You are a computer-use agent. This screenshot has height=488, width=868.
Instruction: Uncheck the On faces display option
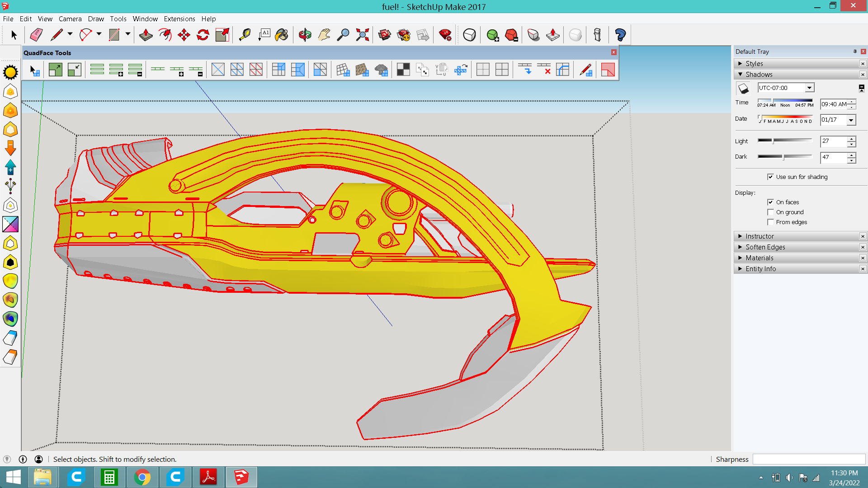(x=770, y=202)
